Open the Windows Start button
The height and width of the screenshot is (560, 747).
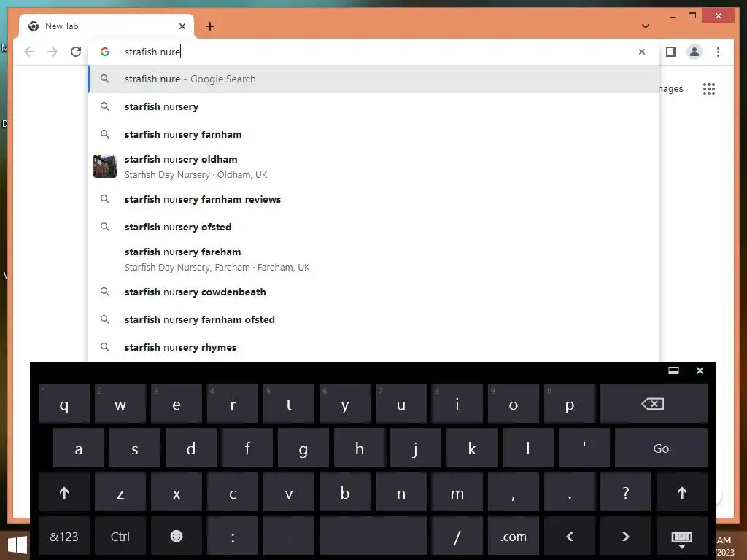point(18,545)
